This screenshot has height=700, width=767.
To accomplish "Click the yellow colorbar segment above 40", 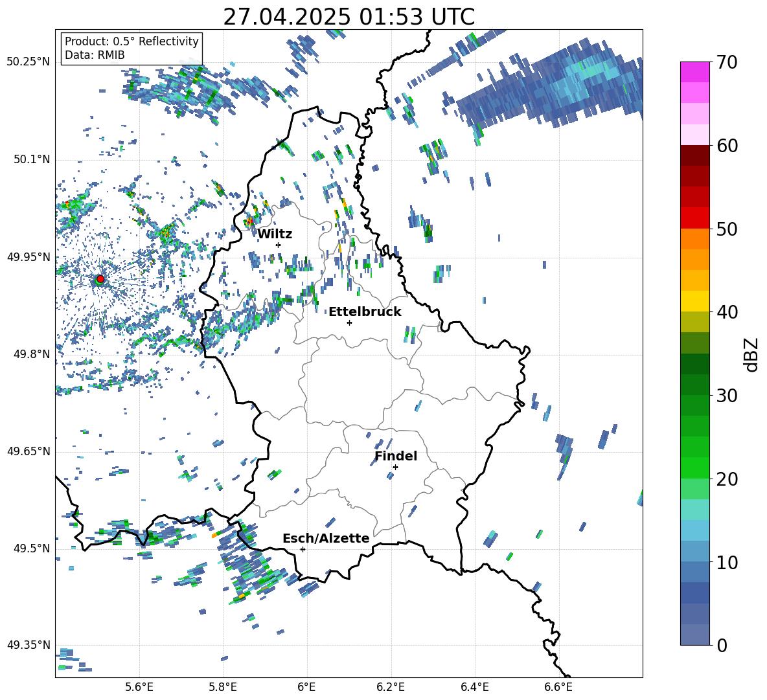I will click(694, 301).
